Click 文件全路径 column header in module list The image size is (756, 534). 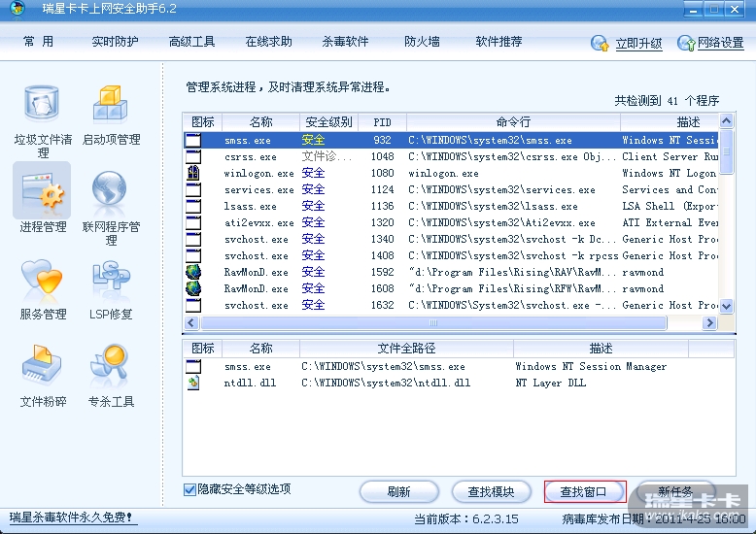(x=406, y=349)
